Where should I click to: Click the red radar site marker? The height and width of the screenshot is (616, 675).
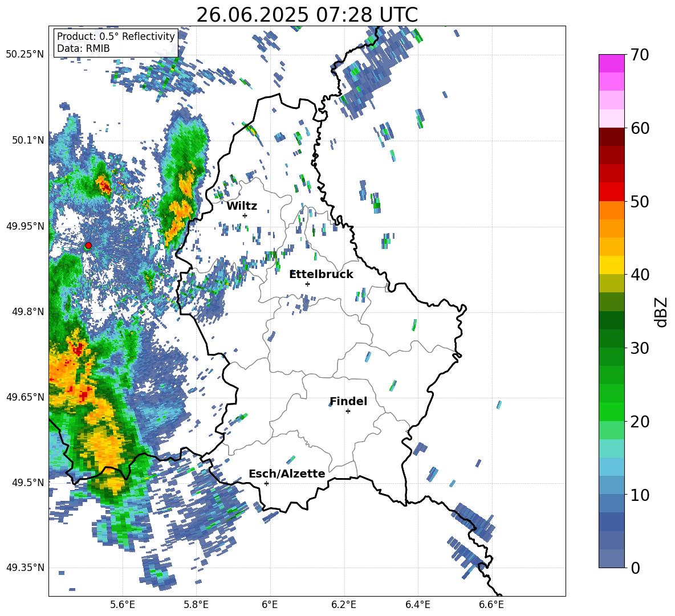pyautogui.click(x=88, y=246)
